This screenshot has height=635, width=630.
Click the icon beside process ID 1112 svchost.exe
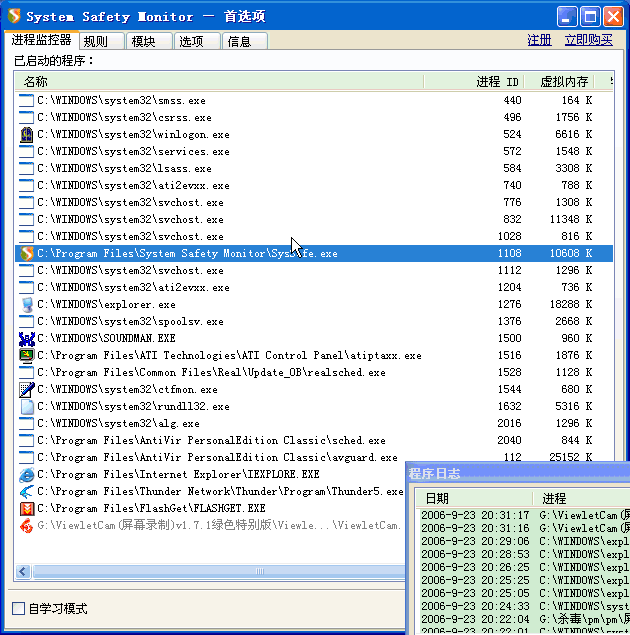click(x=26, y=271)
